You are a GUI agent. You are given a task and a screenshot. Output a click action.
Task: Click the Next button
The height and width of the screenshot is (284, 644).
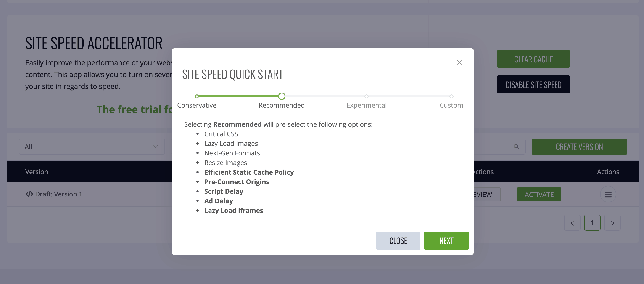coord(446,240)
